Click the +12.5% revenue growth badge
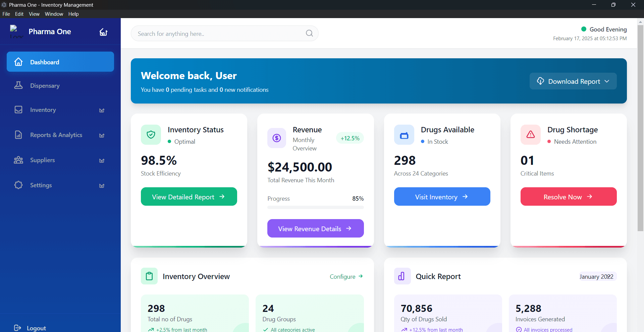Screen dimensions: 644x332 tap(350, 138)
